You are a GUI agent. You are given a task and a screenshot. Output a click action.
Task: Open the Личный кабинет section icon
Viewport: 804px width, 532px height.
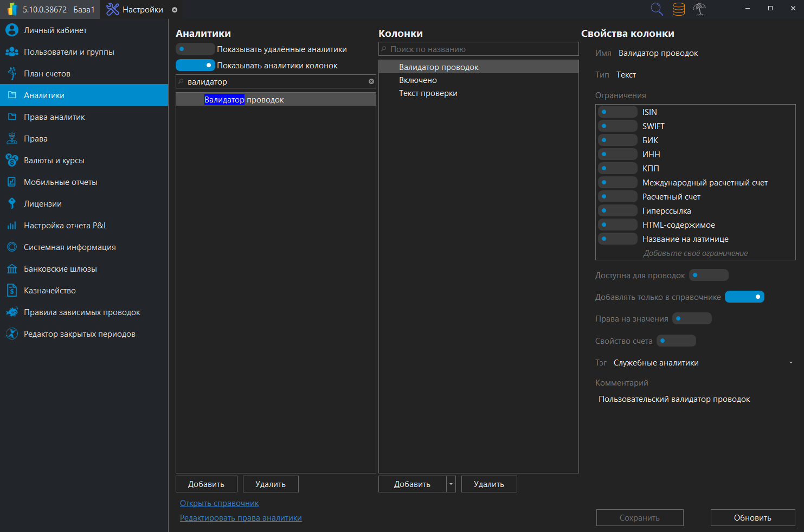coord(12,30)
